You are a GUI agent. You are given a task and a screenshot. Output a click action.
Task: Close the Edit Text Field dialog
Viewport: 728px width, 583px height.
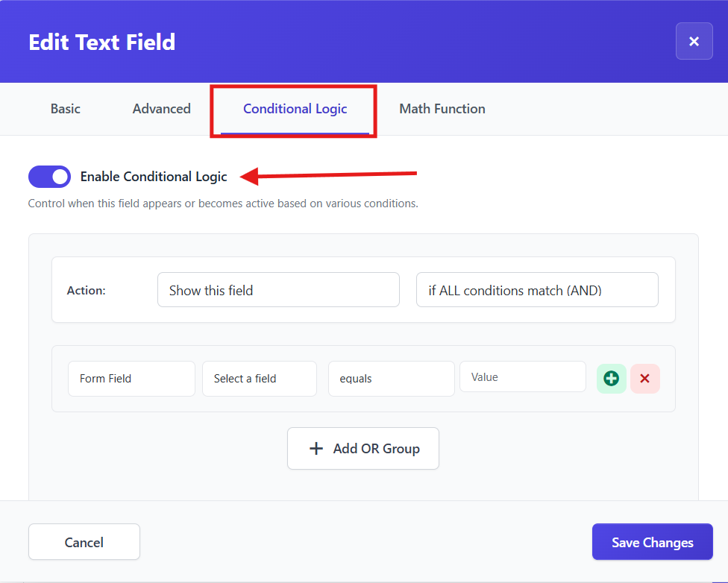click(694, 41)
